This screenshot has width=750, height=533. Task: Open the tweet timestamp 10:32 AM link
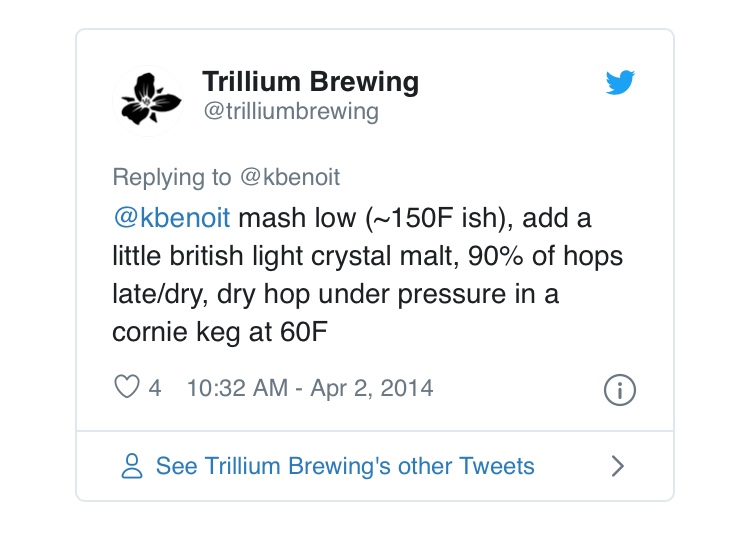click(238, 388)
